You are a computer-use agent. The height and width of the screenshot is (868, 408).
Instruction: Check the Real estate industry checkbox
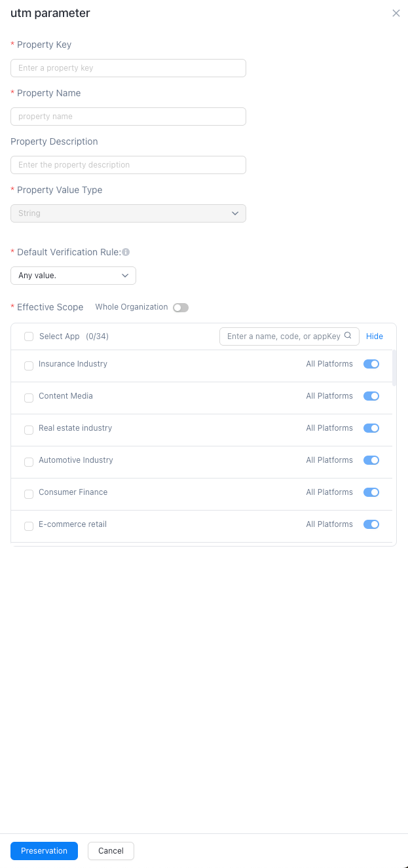(x=29, y=430)
